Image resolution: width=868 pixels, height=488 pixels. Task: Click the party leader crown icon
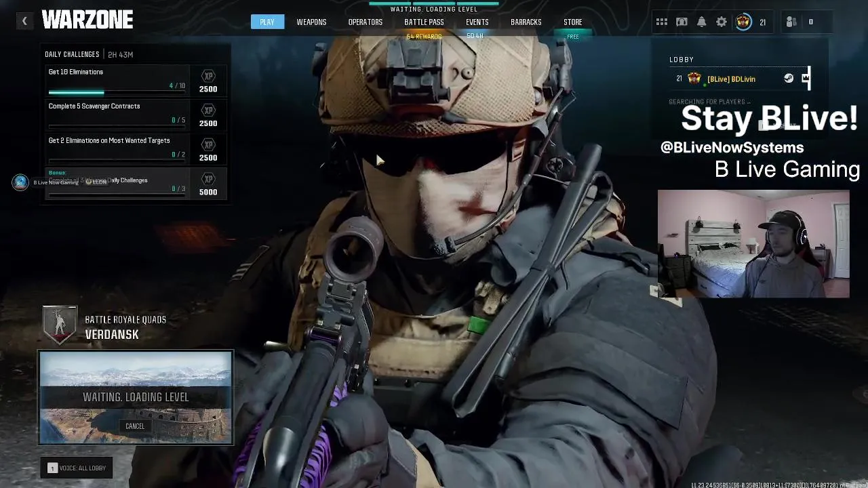(805, 78)
